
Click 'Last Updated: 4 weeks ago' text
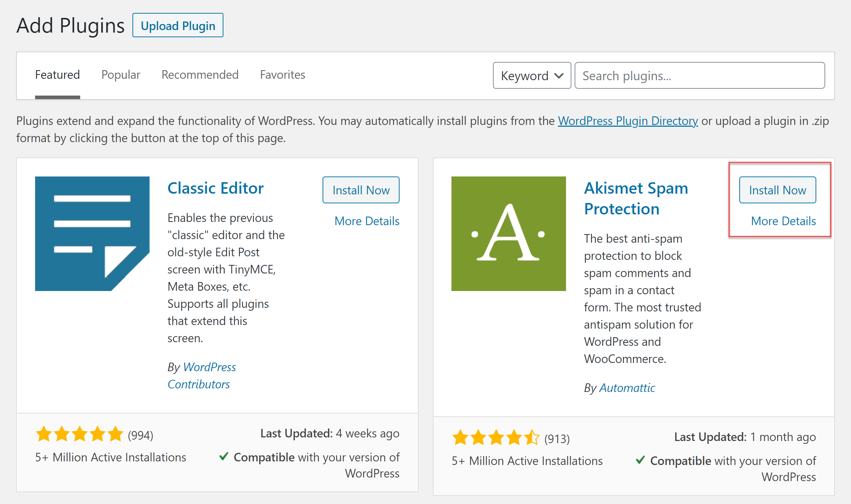pos(330,433)
